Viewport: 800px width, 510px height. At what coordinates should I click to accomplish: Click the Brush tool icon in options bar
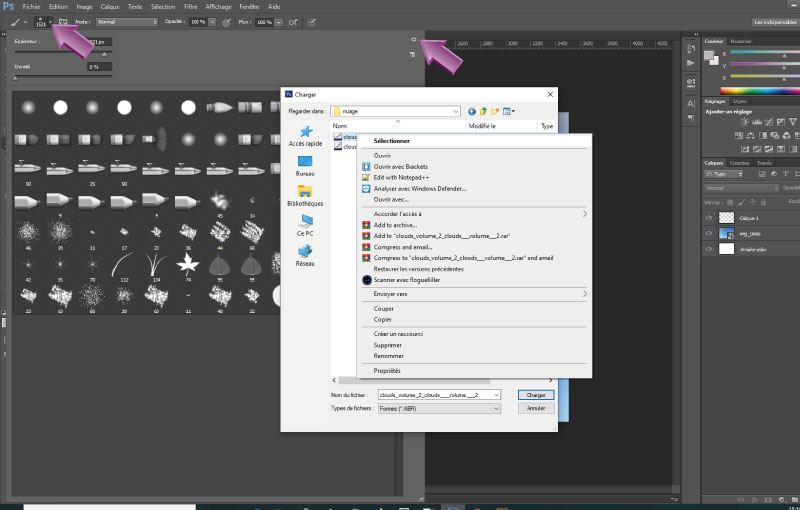click(15, 21)
